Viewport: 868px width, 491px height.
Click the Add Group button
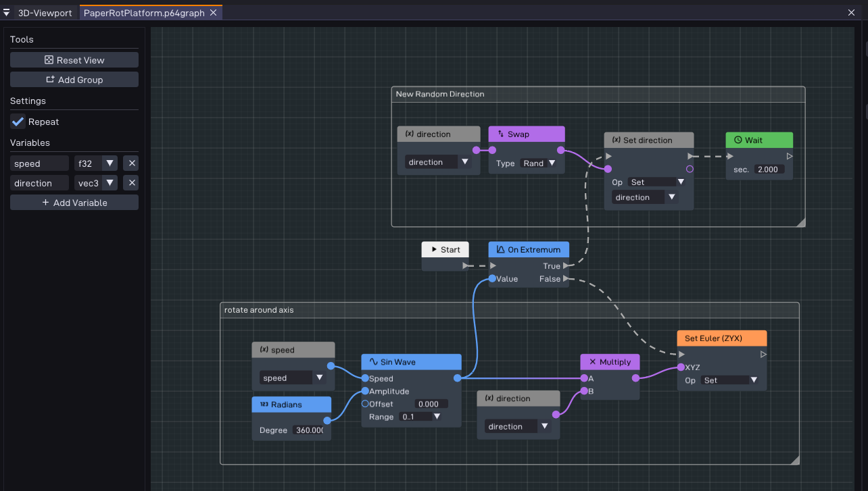point(74,80)
